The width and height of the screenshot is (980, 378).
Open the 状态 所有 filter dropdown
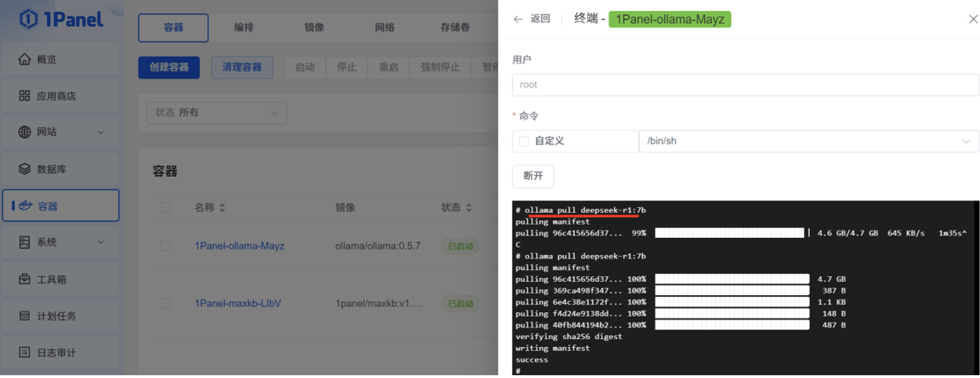tap(217, 113)
